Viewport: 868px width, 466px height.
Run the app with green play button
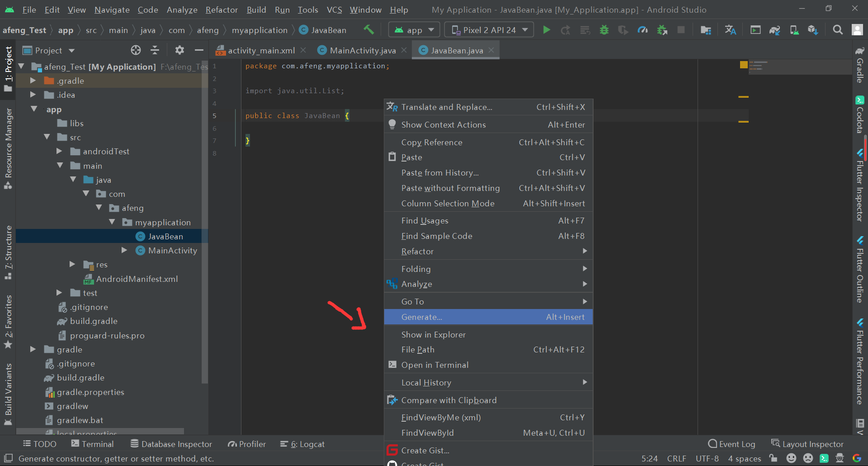tap(547, 30)
